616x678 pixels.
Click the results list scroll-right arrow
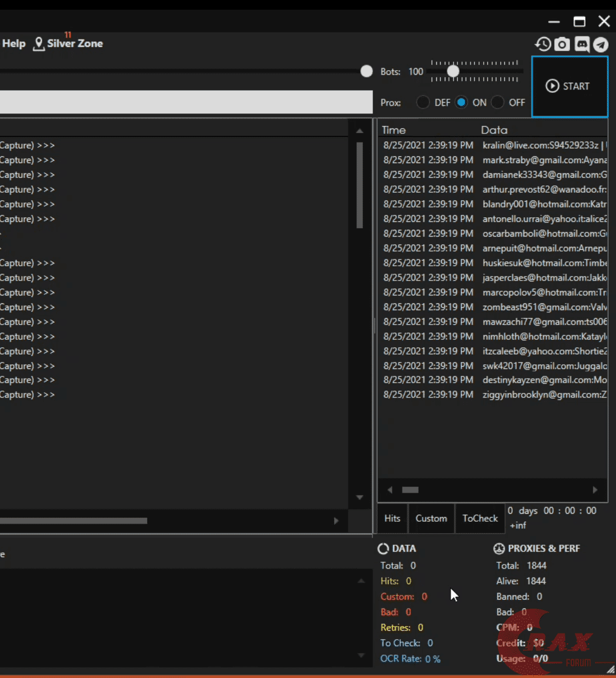pos(595,490)
